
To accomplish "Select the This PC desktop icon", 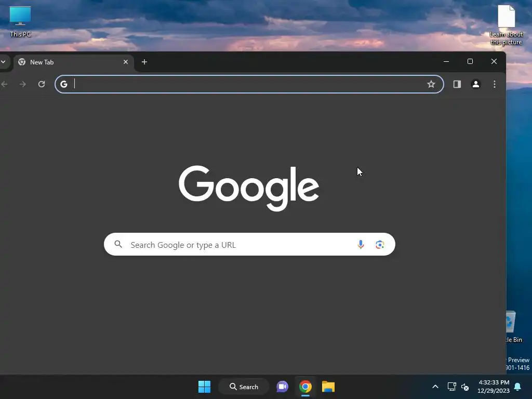I will point(20,21).
